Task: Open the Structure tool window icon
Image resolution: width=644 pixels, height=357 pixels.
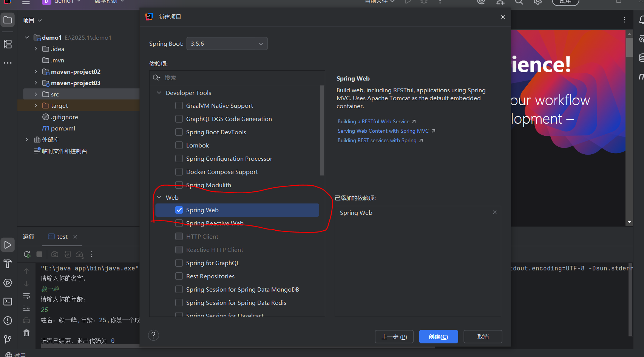Action: pos(8,44)
